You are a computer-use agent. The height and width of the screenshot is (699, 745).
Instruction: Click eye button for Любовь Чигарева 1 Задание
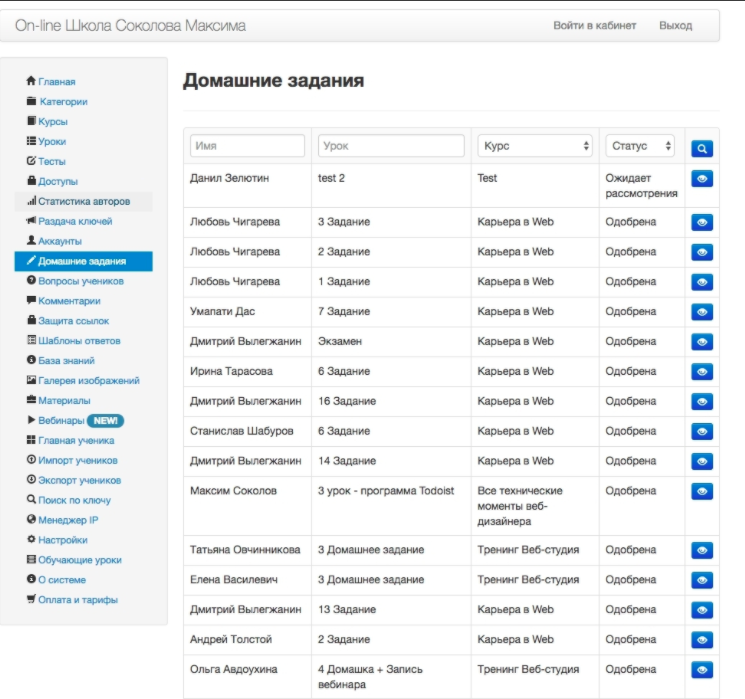click(702, 282)
